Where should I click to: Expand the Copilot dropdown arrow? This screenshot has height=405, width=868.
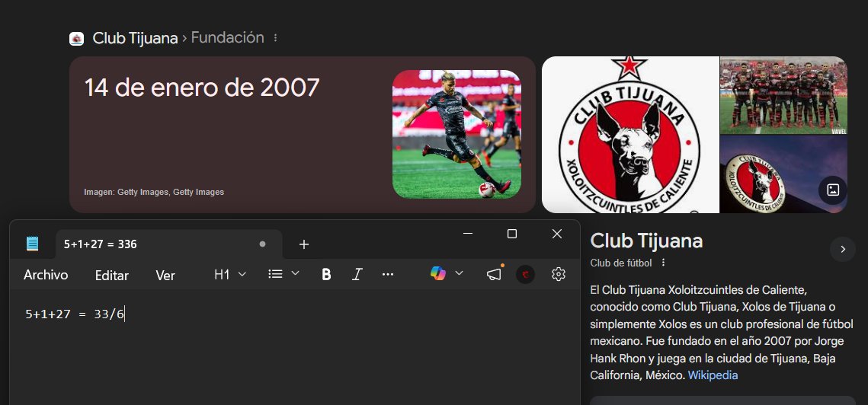(x=459, y=273)
